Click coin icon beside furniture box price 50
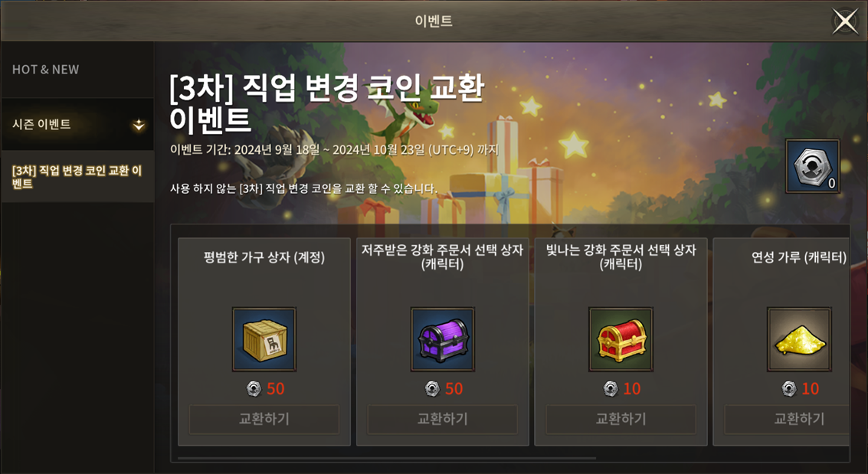 (x=254, y=389)
